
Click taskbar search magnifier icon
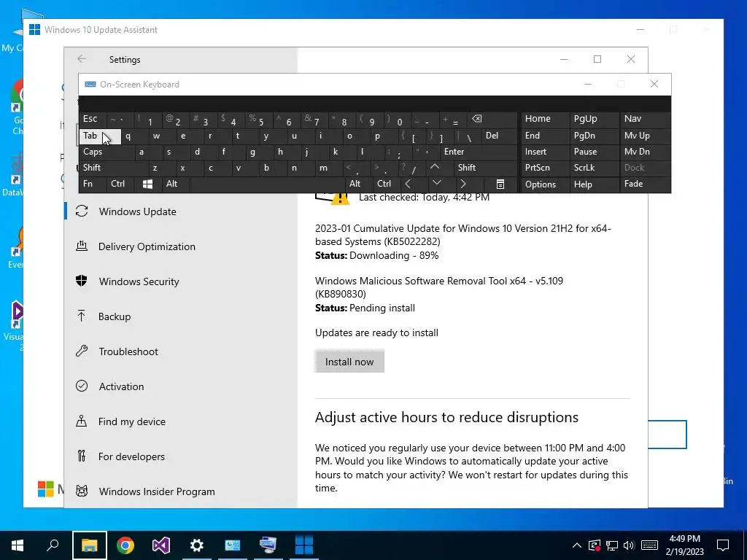(53, 545)
